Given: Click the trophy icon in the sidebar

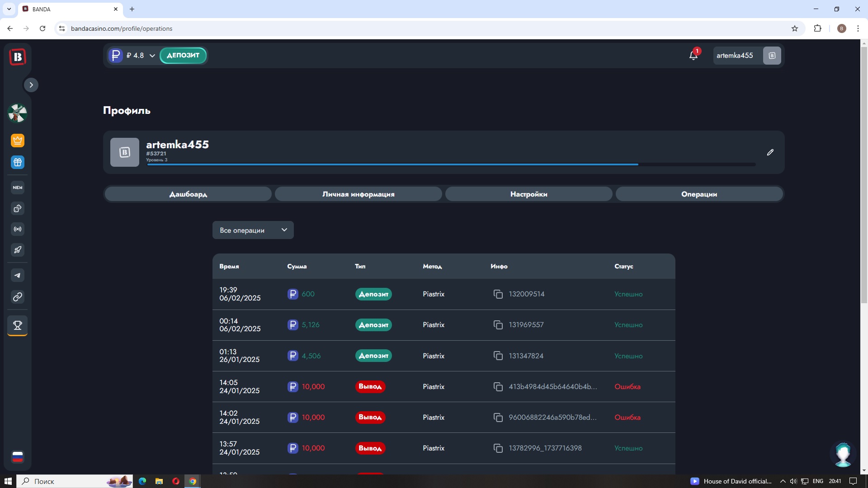Looking at the screenshot, I should pyautogui.click(x=18, y=325).
